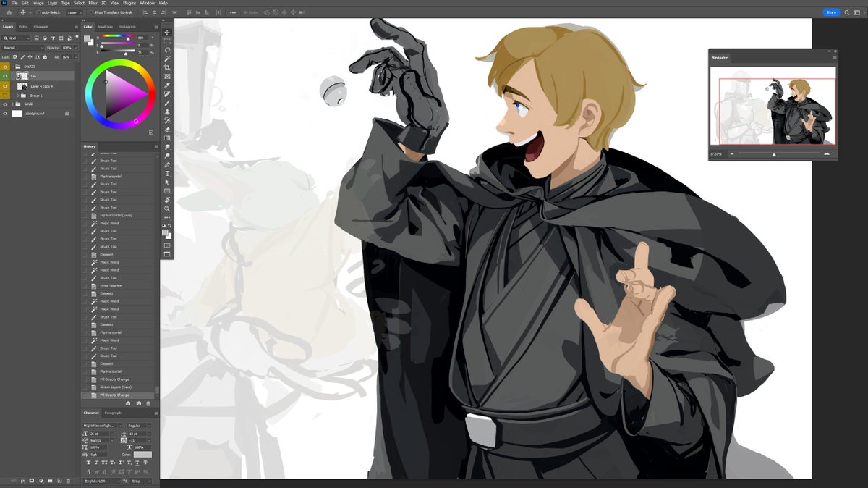868x488 pixels.
Task: Select the Zoom tool
Action: pyautogui.click(x=168, y=209)
